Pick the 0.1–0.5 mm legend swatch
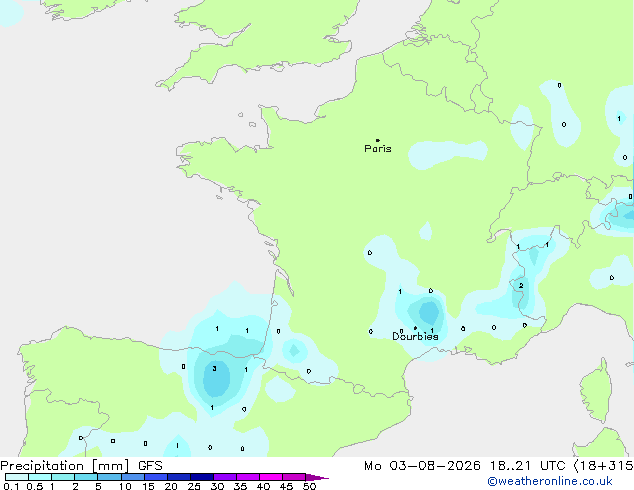The height and width of the screenshot is (490, 634). coord(17,477)
